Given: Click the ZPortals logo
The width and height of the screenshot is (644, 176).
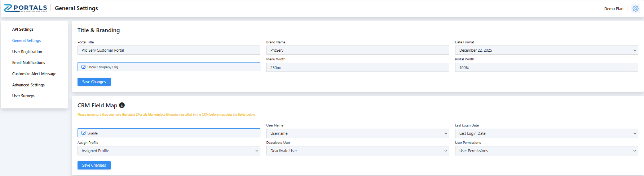Looking at the screenshot, I should tap(25, 8).
